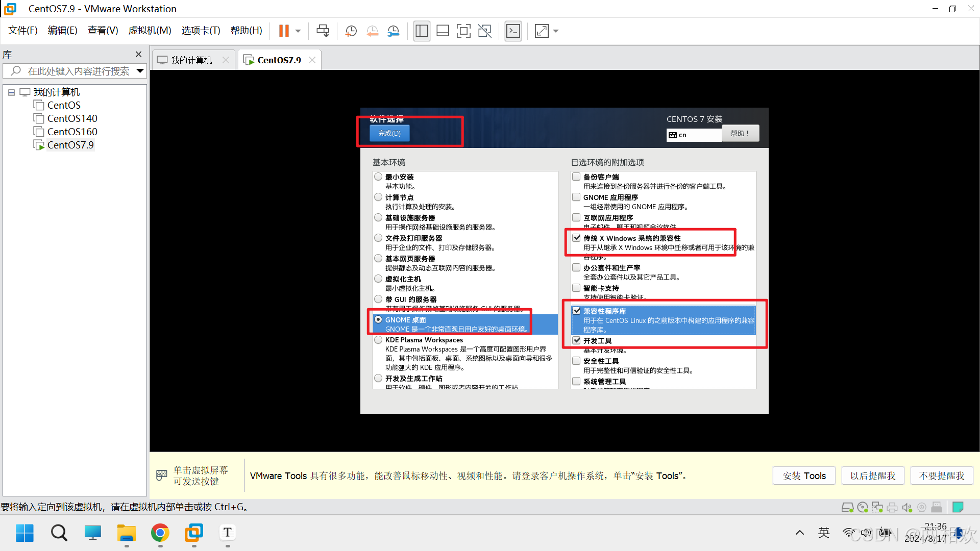The height and width of the screenshot is (551, 980).
Task: Take a snapshot using the toolbar icon
Action: pyautogui.click(x=351, y=31)
